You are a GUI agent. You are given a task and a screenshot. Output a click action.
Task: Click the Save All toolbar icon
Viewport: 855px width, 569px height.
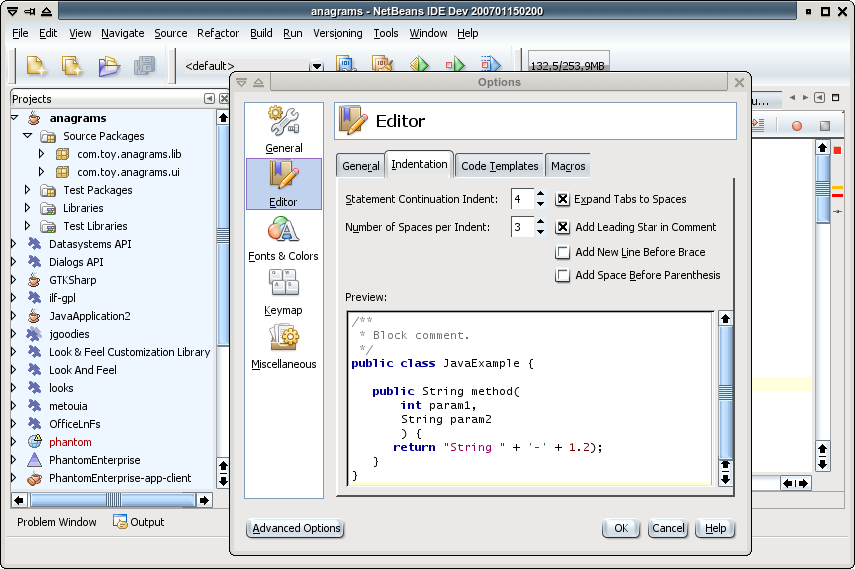tap(144, 66)
